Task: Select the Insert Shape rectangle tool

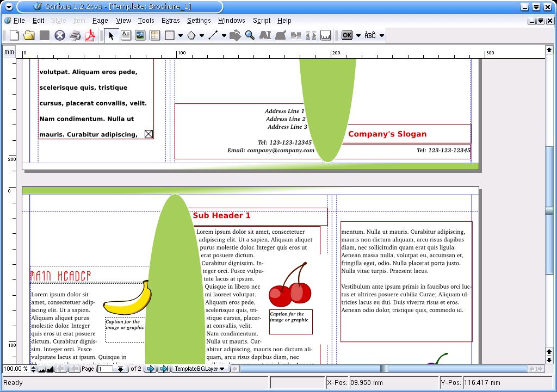Action: pos(170,35)
